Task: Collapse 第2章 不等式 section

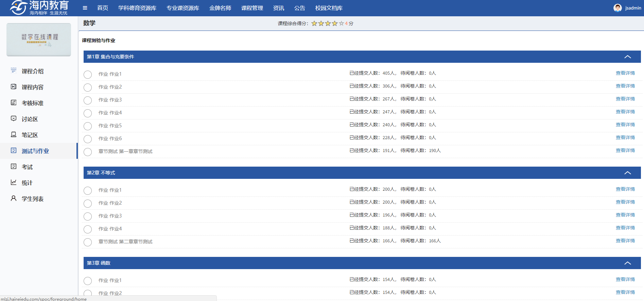Action: point(628,173)
